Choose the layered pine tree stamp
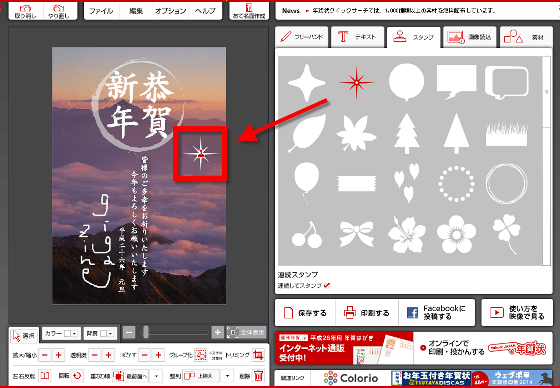The image size is (560, 388). point(406,134)
